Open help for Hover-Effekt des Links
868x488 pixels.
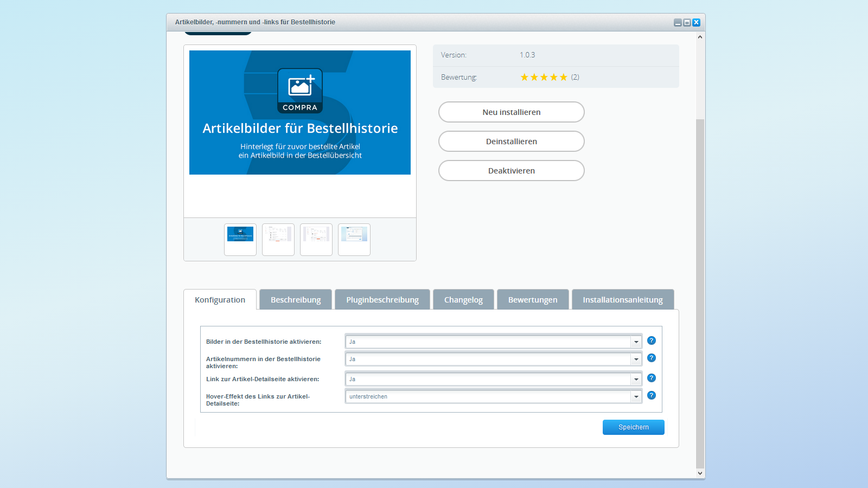point(652,395)
